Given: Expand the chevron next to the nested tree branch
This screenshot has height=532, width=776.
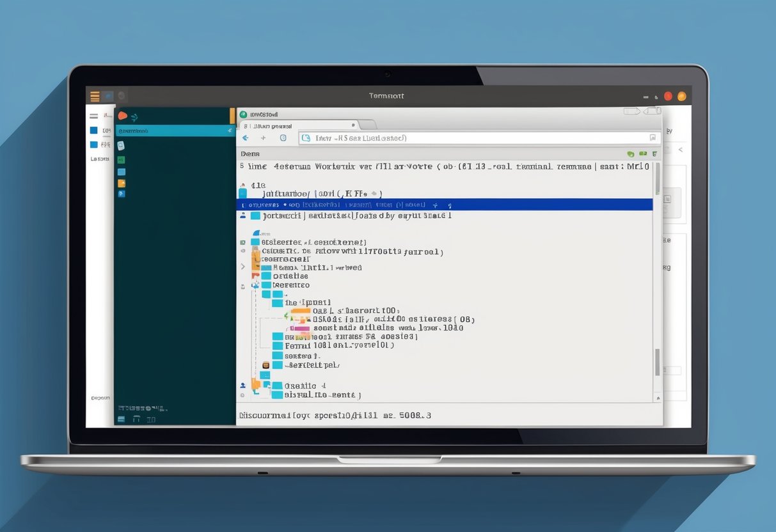Looking at the screenshot, I should 242,267.
